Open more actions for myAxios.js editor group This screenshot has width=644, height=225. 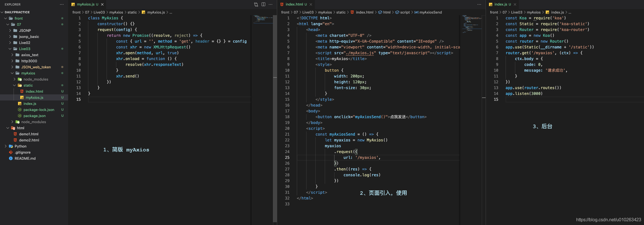coord(271,4)
